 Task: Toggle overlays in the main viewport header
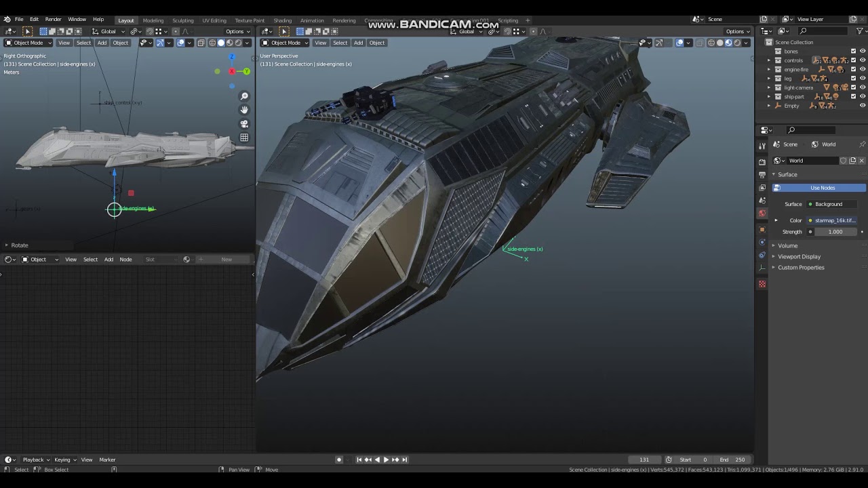click(680, 43)
